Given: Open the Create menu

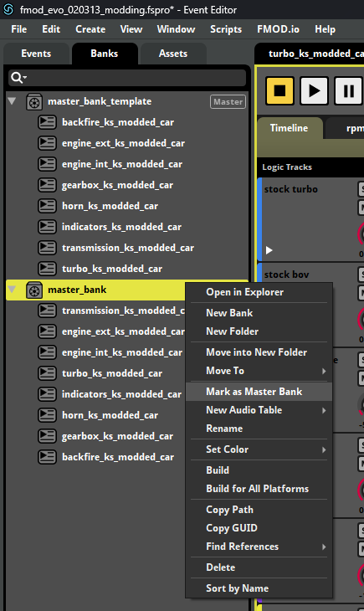Looking at the screenshot, I should (90, 29).
